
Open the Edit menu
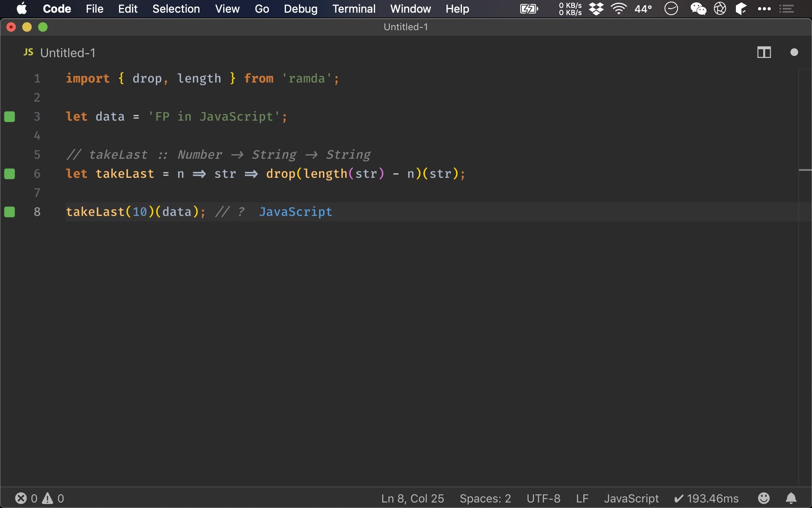pos(128,9)
